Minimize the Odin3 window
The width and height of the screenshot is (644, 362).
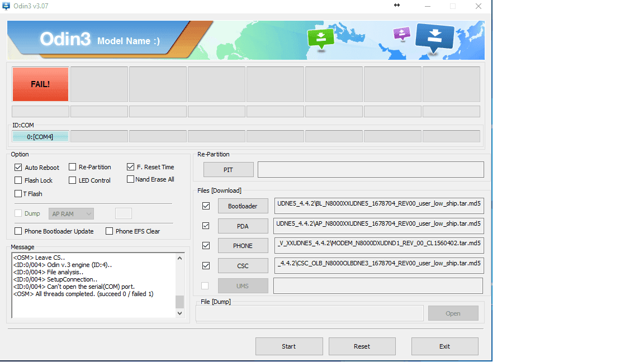click(428, 6)
